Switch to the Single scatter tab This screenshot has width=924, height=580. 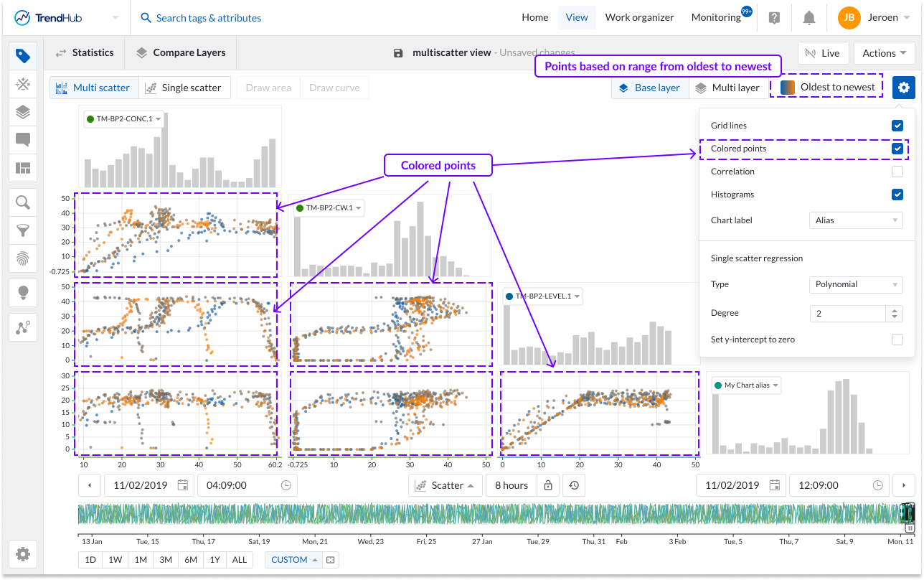tap(184, 88)
